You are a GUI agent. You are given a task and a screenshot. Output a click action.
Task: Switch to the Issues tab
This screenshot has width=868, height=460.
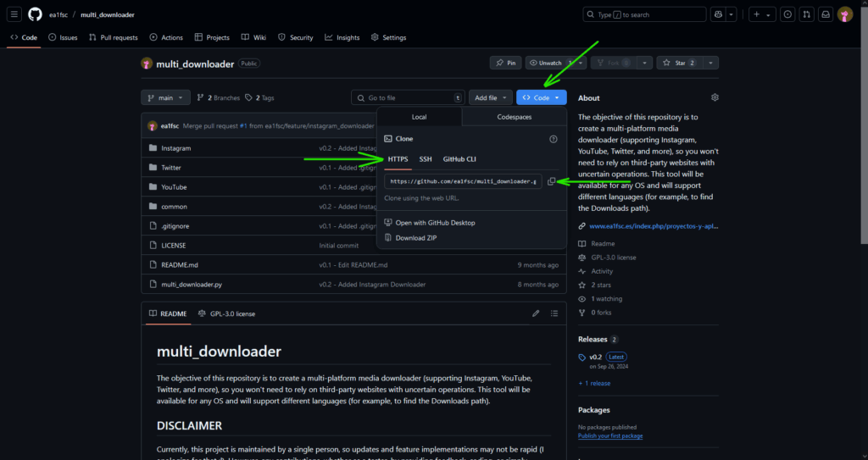pos(63,37)
